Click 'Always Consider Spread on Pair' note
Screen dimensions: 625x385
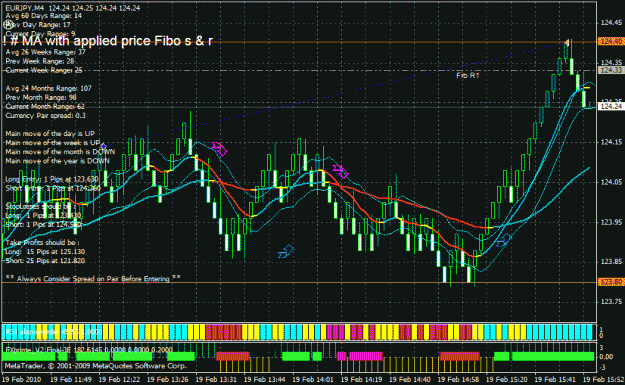pos(93,279)
